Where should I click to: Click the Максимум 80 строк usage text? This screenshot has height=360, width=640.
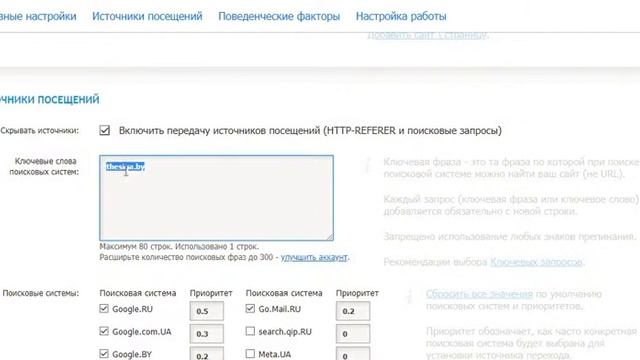[x=179, y=247]
